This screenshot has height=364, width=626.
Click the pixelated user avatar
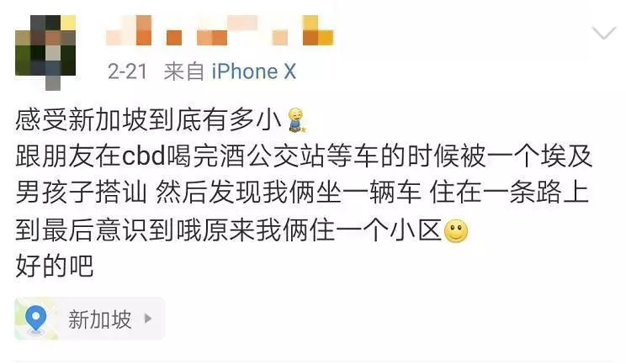coord(45,52)
